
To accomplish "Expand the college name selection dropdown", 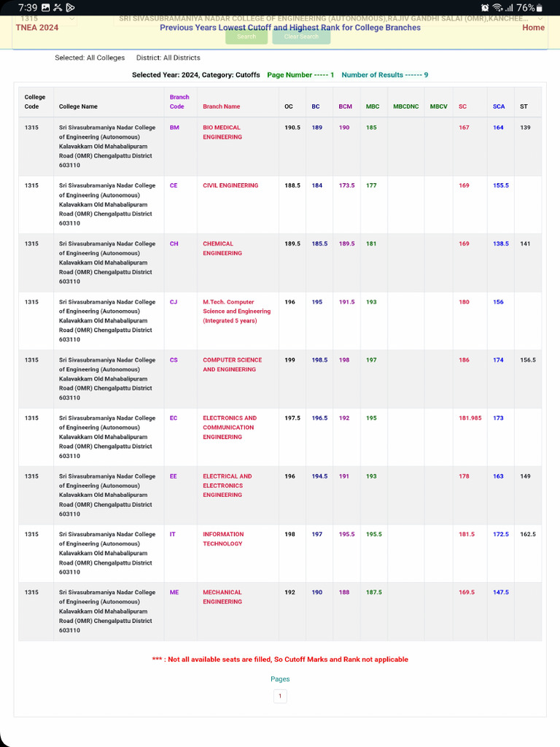I will (328, 18).
